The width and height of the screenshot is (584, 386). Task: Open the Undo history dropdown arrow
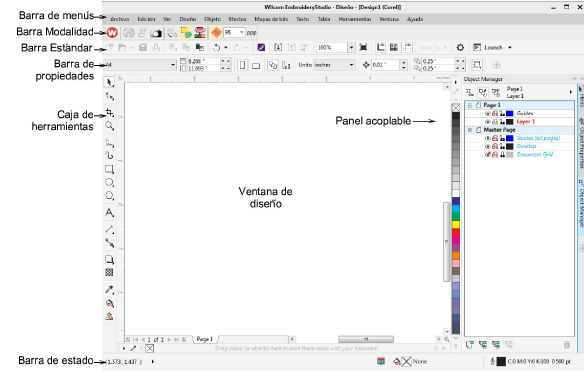(225, 48)
